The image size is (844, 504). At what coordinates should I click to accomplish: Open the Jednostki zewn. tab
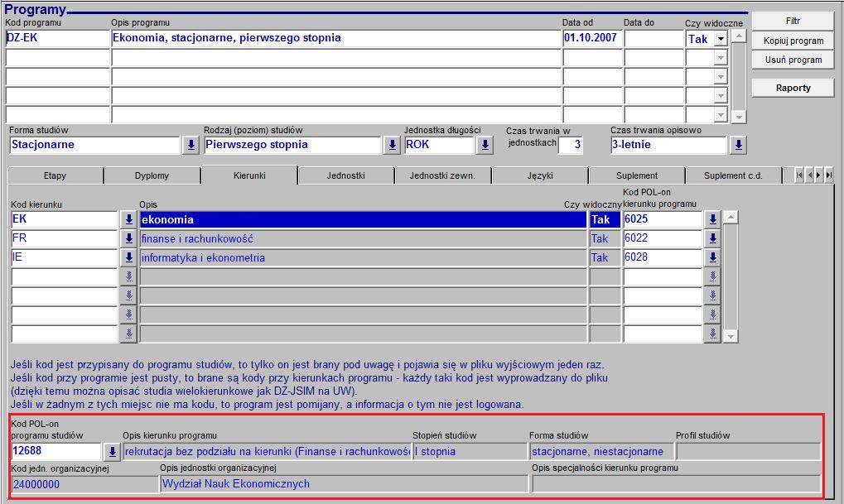[442, 176]
